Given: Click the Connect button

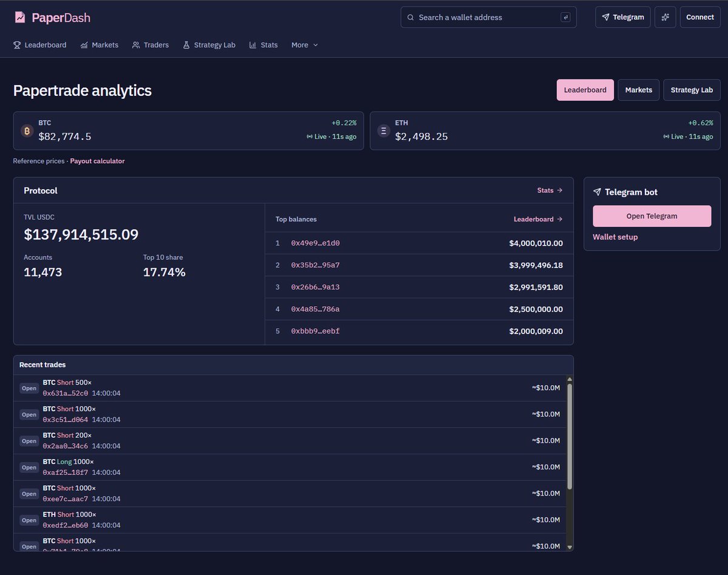Looking at the screenshot, I should (700, 17).
